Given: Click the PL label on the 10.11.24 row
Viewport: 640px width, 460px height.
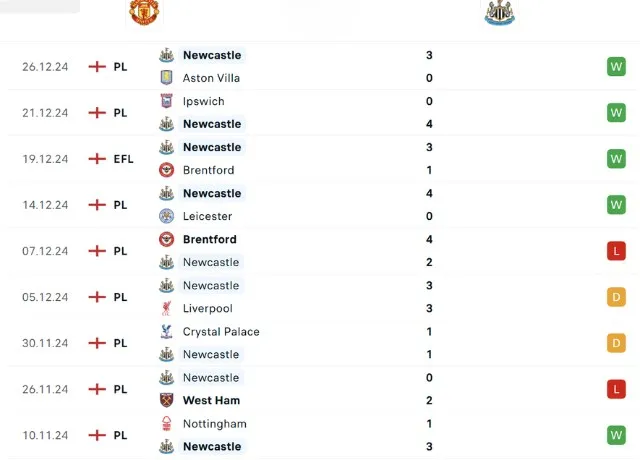Looking at the screenshot, I should [x=120, y=436].
